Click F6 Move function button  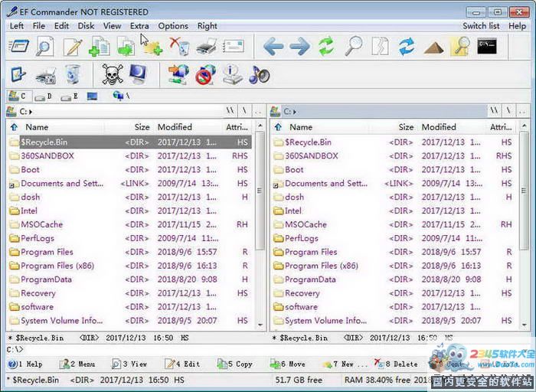[287, 364]
